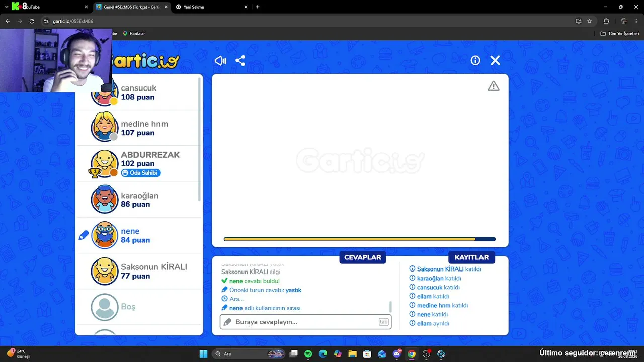The image size is (644, 362).
Task: Click the gartic.io address bar
Action: click(307, 21)
